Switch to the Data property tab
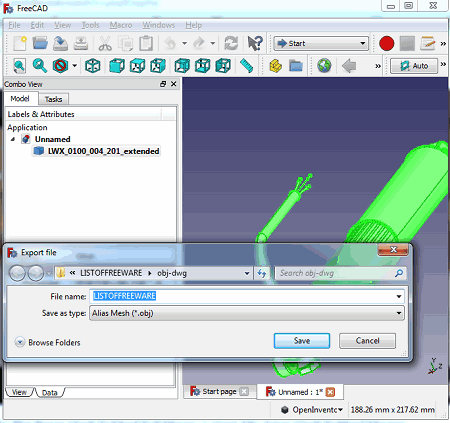This screenshot has width=450, height=423. click(x=49, y=393)
